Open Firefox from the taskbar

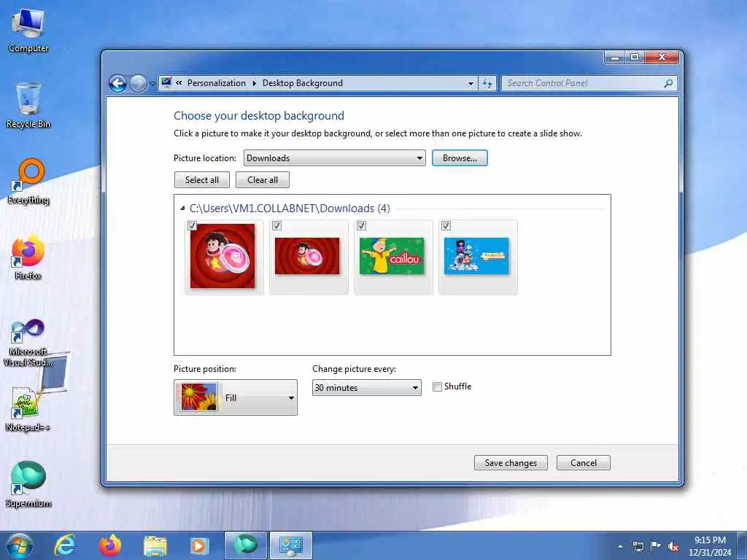pos(110,545)
